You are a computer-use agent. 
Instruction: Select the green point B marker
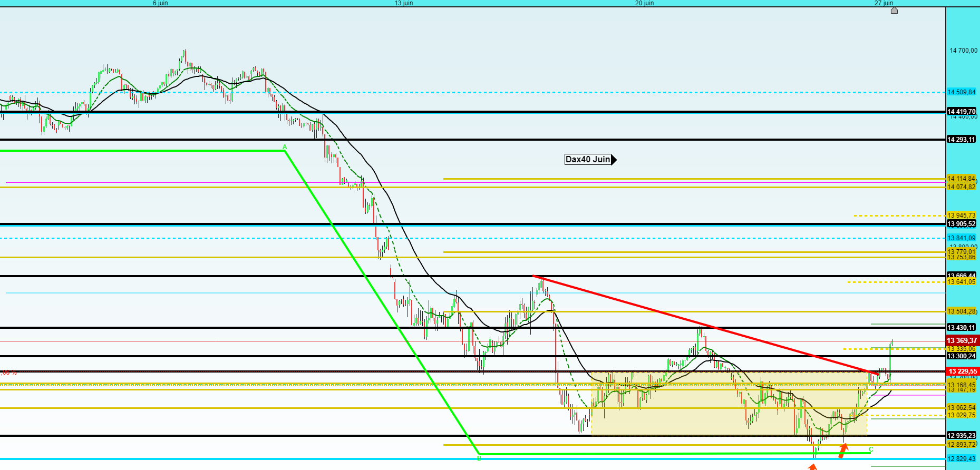479,458
